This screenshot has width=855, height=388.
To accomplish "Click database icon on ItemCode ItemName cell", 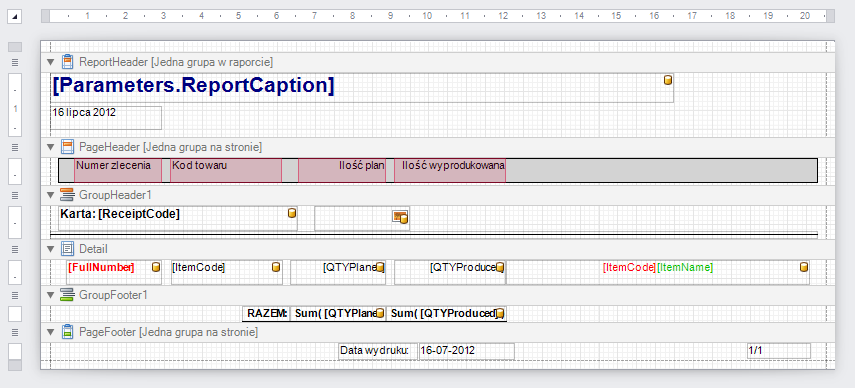I will pos(804,267).
